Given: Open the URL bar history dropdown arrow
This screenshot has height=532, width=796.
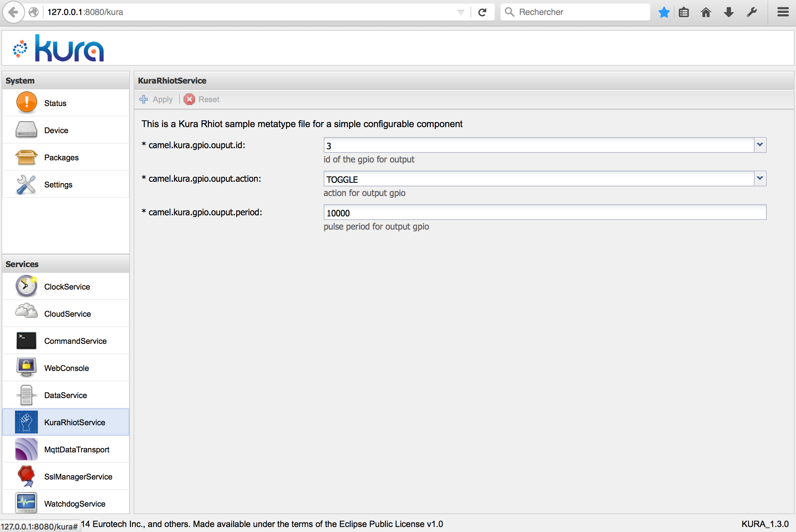Looking at the screenshot, I should click(x=461, y=12).
